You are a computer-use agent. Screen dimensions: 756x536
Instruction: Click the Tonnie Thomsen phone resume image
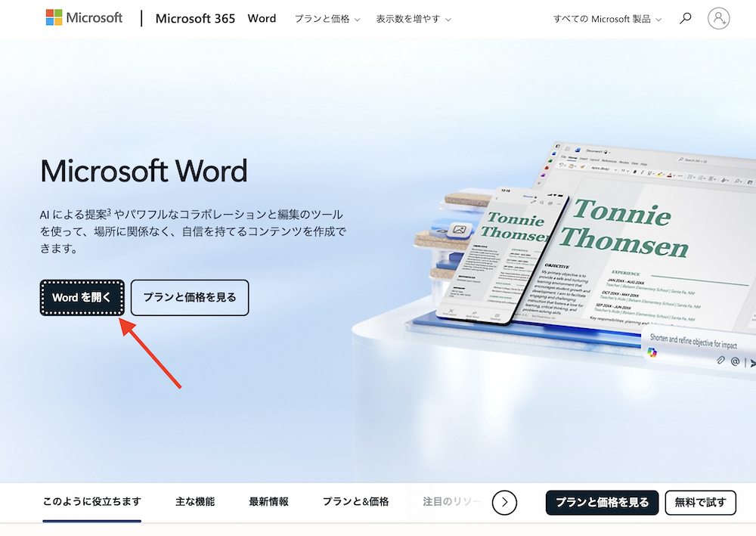tap(503, 256)
